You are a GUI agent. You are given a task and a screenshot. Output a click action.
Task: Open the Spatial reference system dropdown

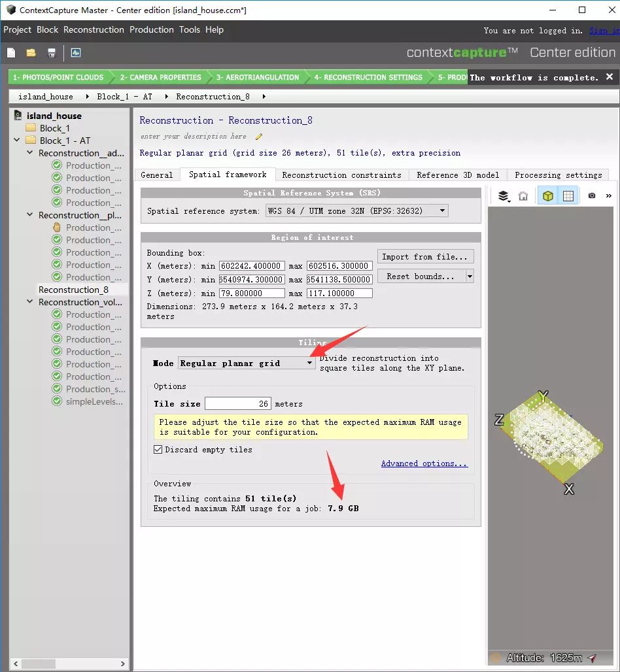[x=357, y=211]
